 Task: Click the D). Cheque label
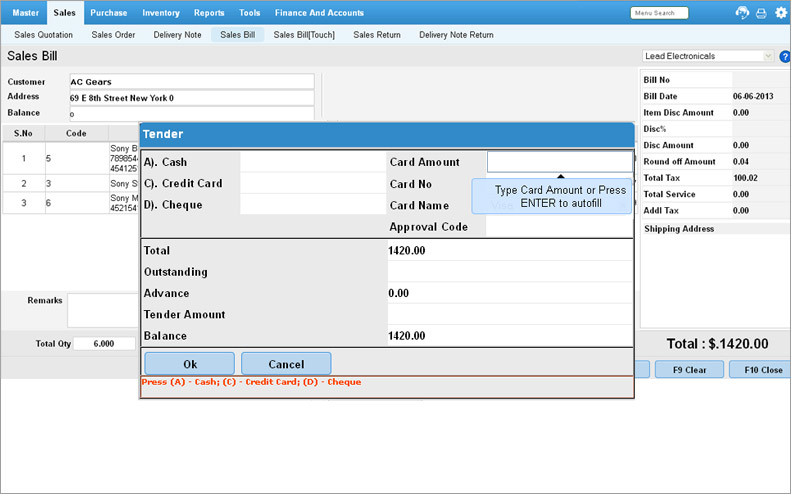pyautogui.click(x=173, y=205)
